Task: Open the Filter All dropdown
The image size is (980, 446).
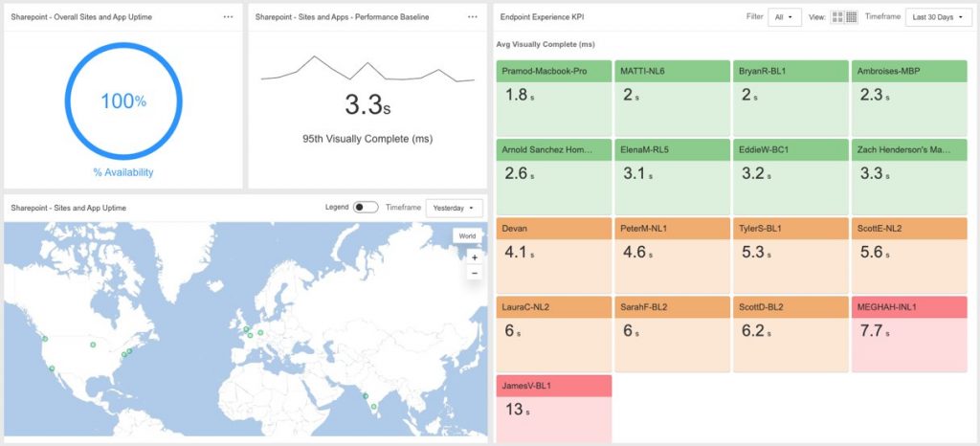Action: click(x=785, y=17)
